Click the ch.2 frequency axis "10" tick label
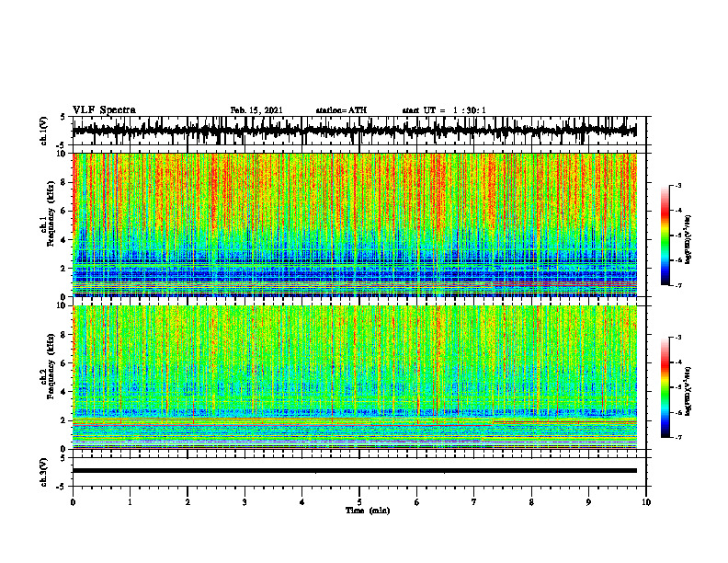Viewport: 728px width, 563px height. click(x=63, y=305)
